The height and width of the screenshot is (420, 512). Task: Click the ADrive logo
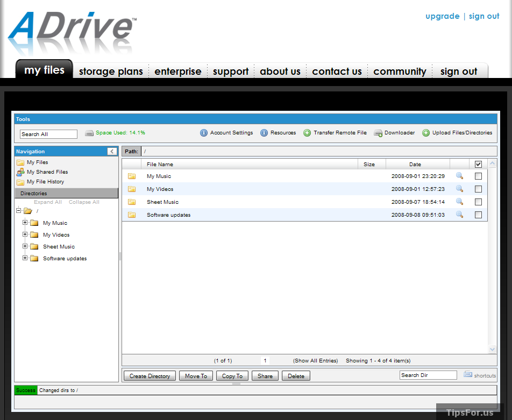72,33
